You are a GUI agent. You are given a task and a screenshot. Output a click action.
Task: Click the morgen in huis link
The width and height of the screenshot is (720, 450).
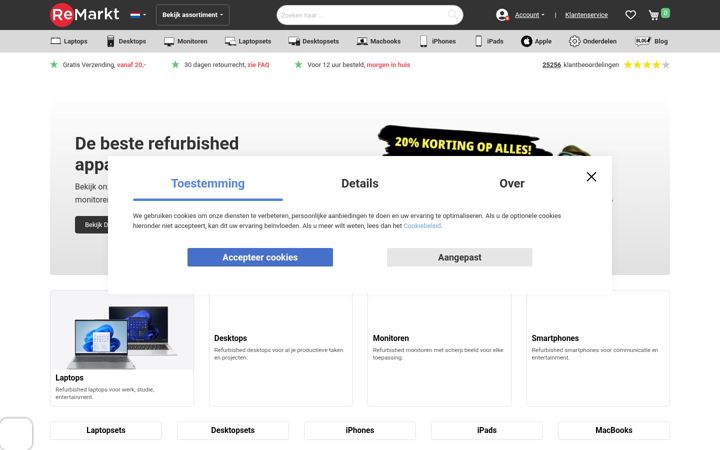(x=388, y=65)
